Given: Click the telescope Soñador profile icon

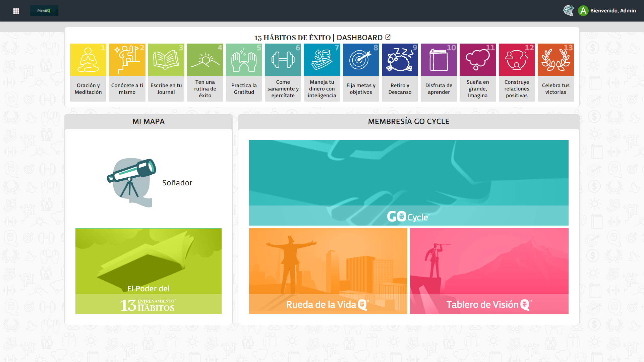Looking at the screenshot, I should (131, 183).
